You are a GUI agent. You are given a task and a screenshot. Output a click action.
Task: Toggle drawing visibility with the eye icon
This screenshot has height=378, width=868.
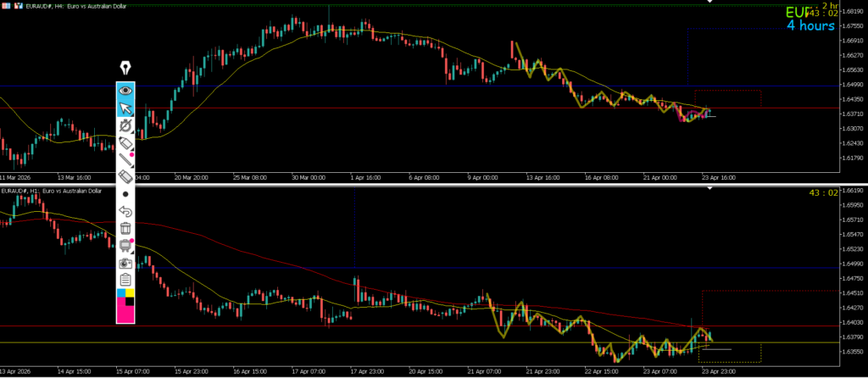(125, 90)
